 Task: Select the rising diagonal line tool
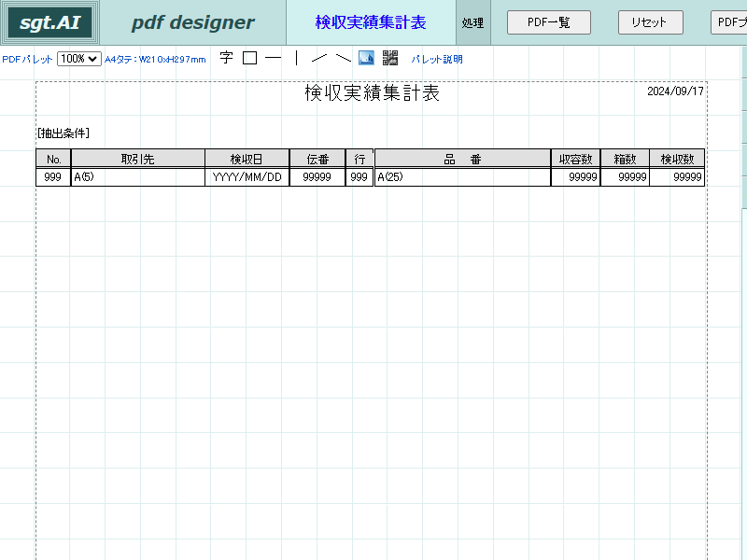tap(319, 58)
